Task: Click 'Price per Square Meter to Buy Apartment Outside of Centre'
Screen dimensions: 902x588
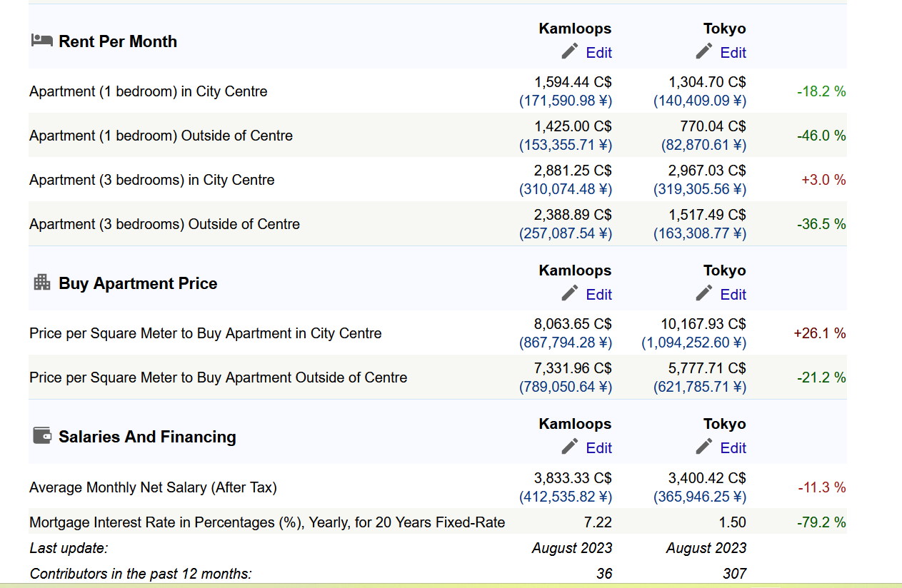Action: (x=219, y=377)
